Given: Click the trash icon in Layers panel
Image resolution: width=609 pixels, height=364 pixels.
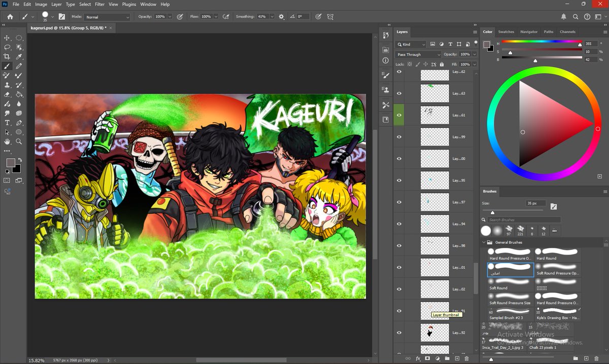Looking at the screenshot, I should [x=467, y=358].
